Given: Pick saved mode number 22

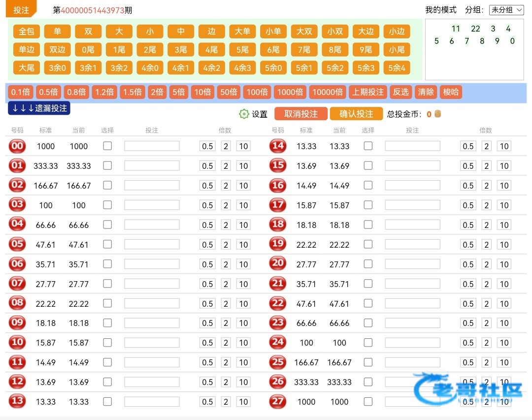Looking at the screenshot, I should [475, 29].
